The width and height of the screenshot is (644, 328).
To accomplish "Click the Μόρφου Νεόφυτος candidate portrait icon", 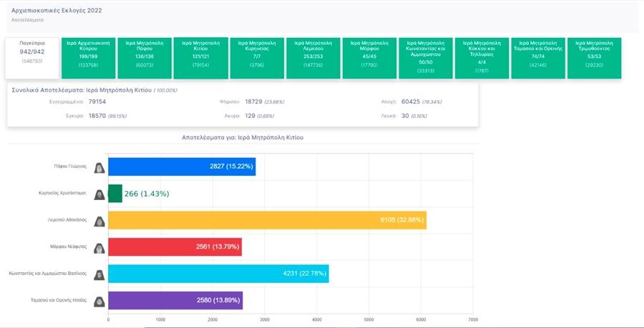I will click(x=99, y=247).
